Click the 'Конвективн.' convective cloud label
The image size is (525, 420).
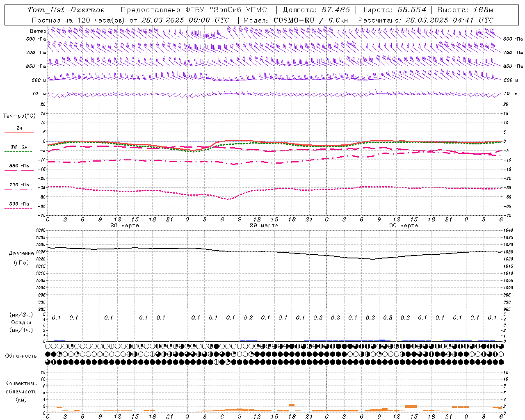pyautogui.click(x=21, y=383)
